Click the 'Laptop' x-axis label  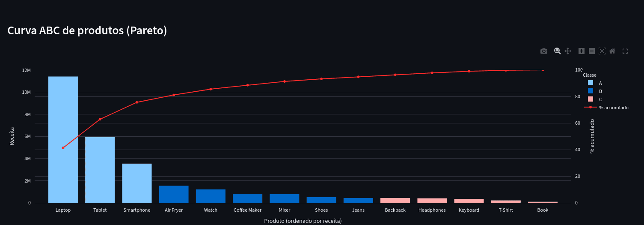click(63, 210)
